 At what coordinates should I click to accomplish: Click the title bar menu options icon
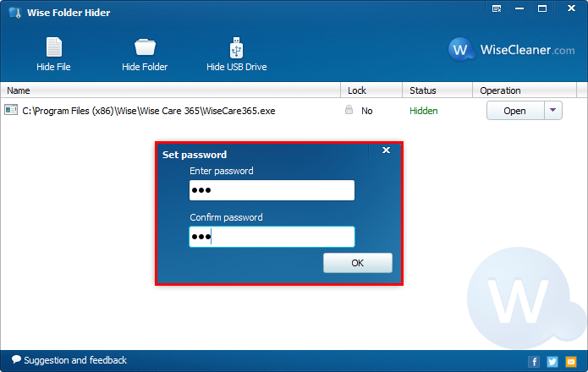click(497, 8)
